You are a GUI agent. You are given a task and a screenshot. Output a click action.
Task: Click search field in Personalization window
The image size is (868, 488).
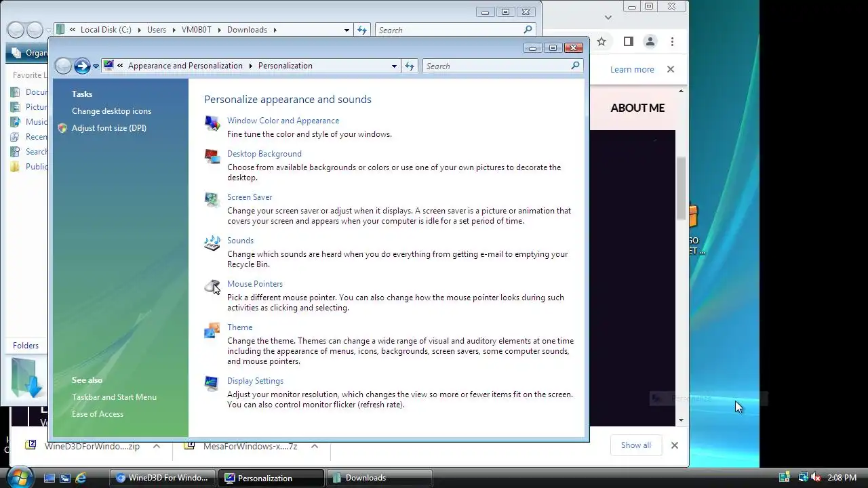[x=497, y=66]
